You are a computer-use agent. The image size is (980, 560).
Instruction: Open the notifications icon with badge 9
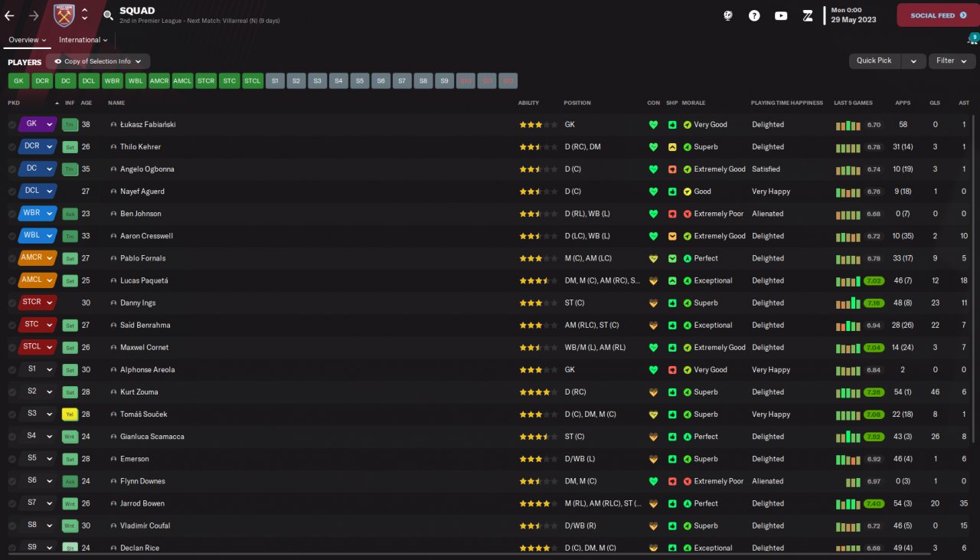[x=972, y=39]
